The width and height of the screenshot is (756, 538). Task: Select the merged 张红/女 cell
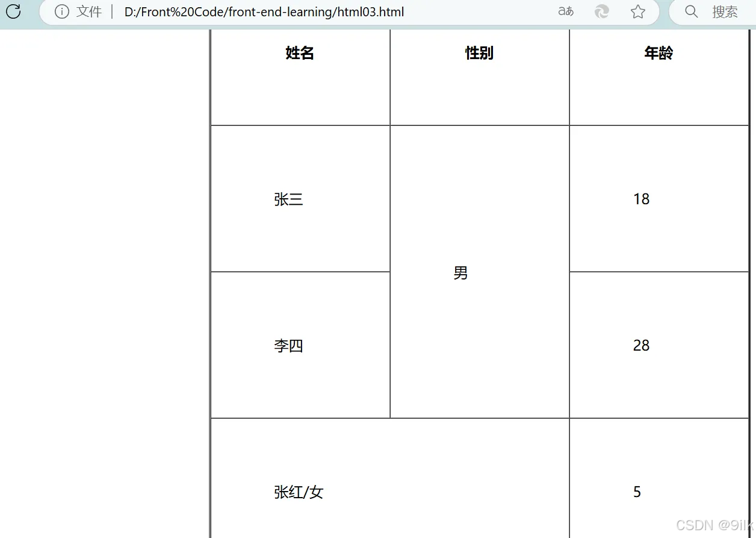pos(390,478)
